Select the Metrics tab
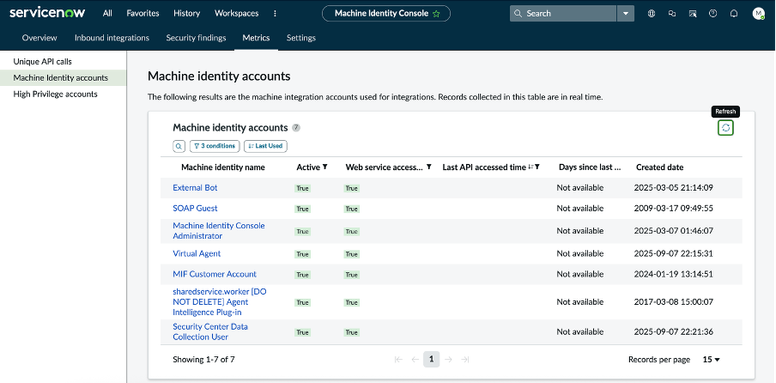Screen dimensions: 776x383 [x=256, y=38]
